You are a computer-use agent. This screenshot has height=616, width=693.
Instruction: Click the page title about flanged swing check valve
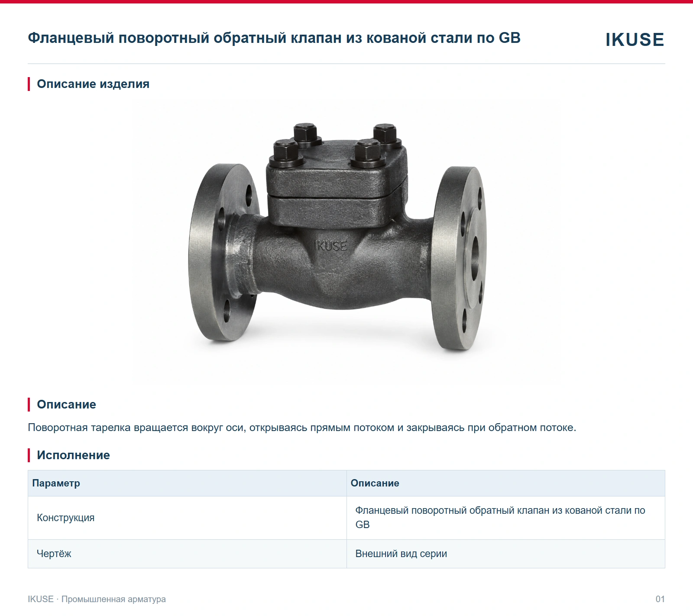coord(274,38)
